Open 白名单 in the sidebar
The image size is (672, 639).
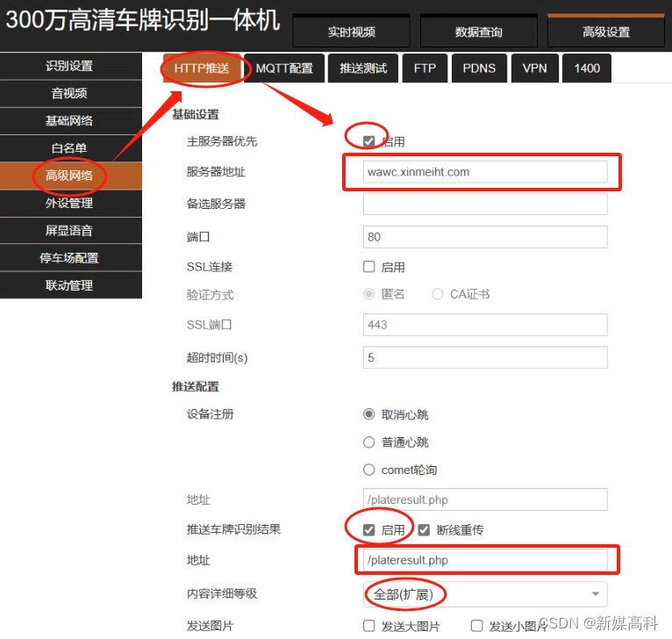(x=71, y=148)
